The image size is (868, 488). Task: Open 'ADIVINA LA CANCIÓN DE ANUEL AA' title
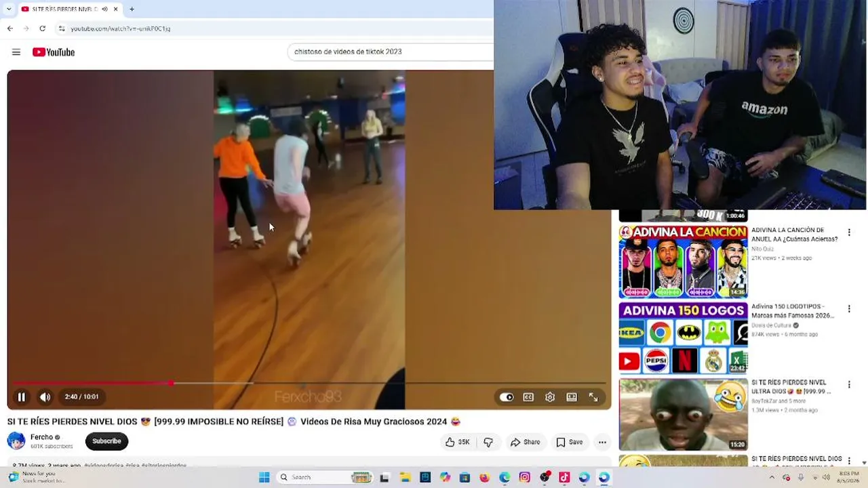pos(795,235)
